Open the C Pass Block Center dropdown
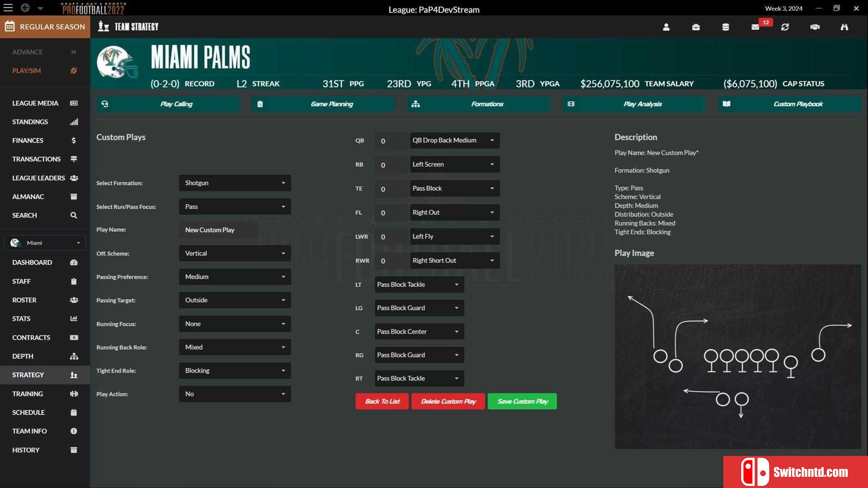The height and width of the screenshot is (488, 868). click(419, 332)
